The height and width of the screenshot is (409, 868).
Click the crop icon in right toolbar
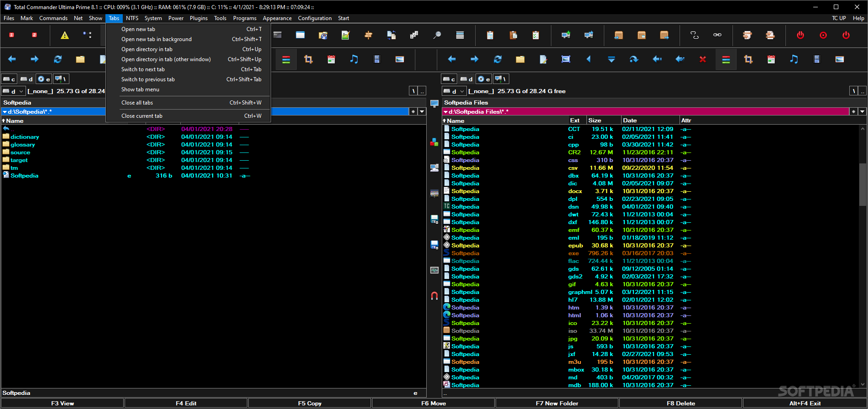[x=748, y=59]
